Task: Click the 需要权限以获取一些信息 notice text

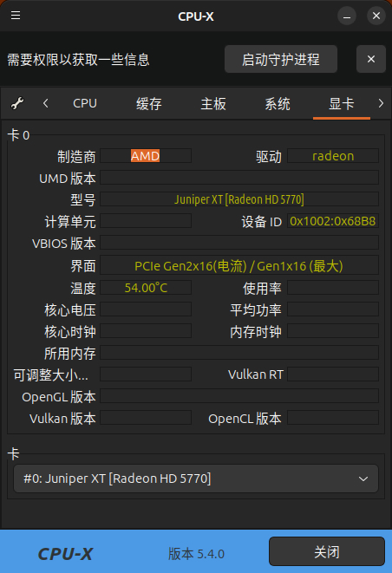Action: (x=78, y=60)
